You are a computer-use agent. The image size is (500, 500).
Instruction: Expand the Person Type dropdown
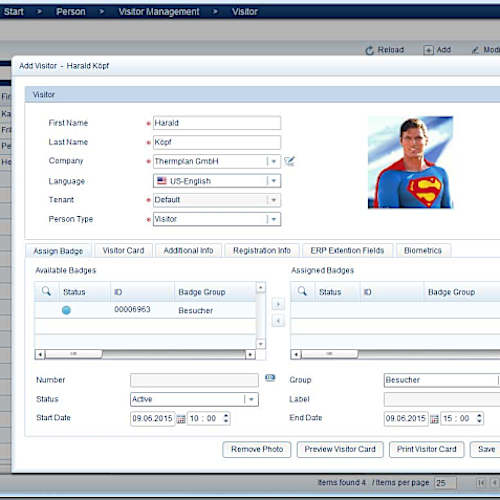274,219
